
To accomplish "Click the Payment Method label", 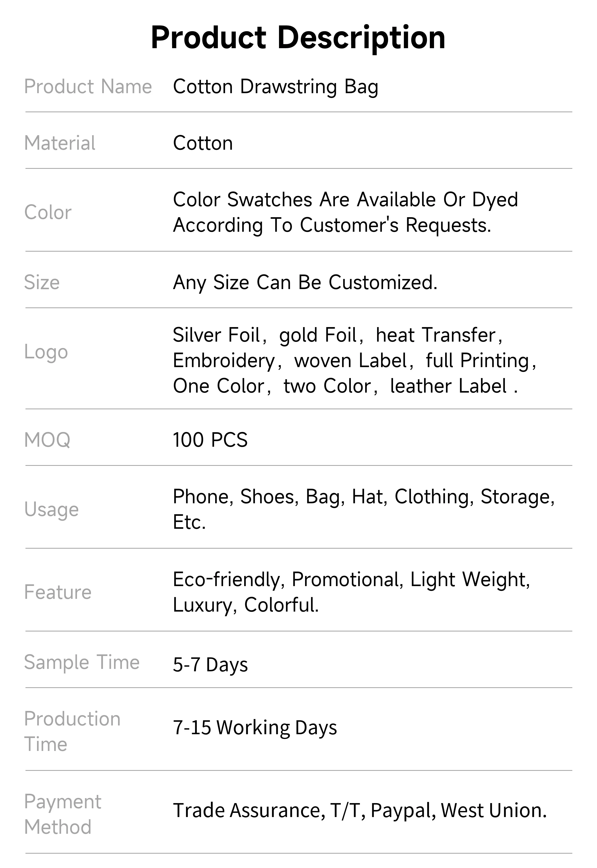I will 62,814.
